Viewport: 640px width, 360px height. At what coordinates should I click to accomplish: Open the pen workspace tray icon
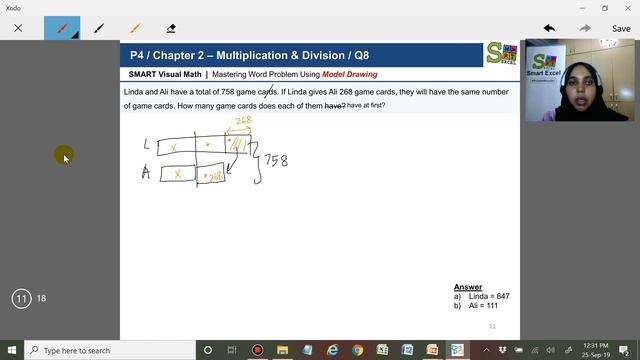(x=568, y=350)
